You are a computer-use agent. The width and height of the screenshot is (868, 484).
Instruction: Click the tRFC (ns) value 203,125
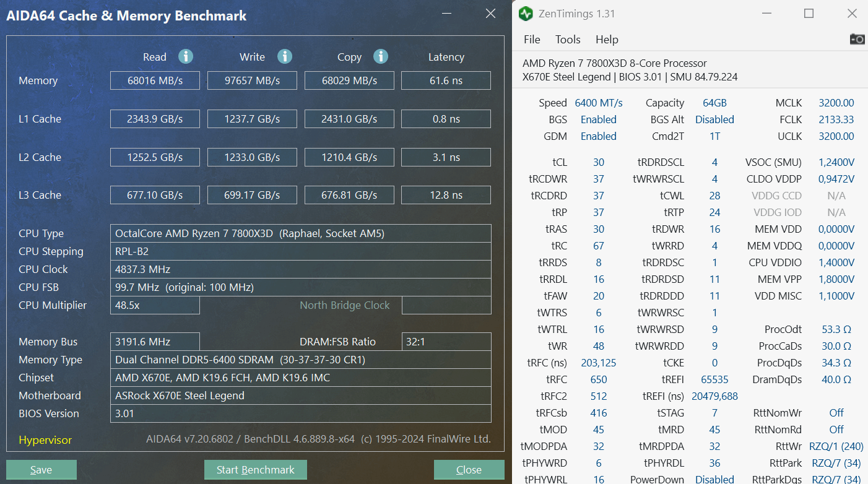pyautogui.click(x=599, y=363)
